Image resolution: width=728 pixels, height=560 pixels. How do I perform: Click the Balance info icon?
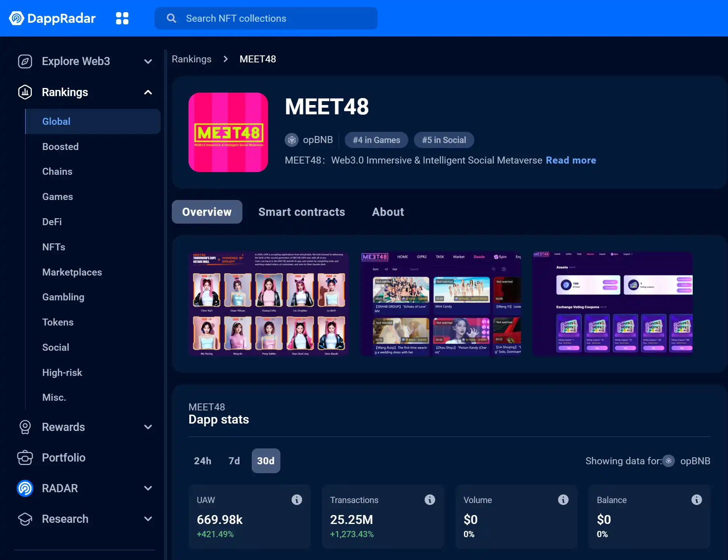[697, 500]
